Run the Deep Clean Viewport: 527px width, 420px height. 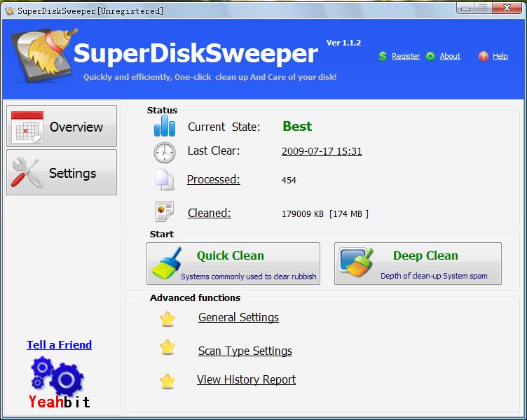point(418,263)
